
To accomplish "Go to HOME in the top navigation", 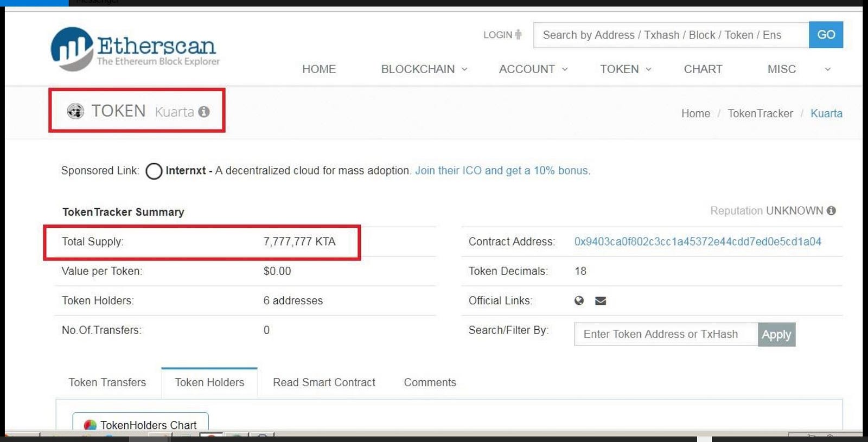I will [319, 69].
